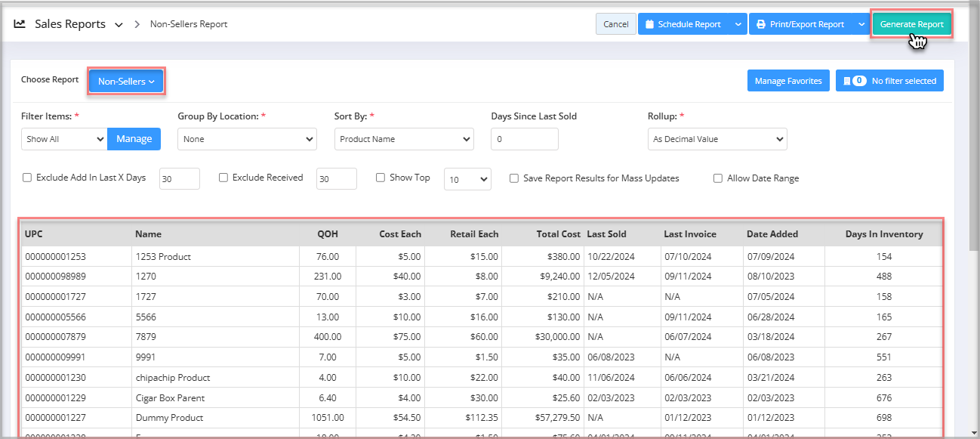
Task: Select the 1253 Product name cell
Action: (x=215, y=256)
